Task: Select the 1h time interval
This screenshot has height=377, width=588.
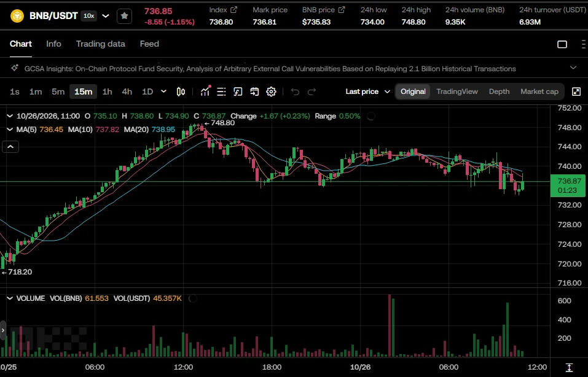Action: coord(108,92)
